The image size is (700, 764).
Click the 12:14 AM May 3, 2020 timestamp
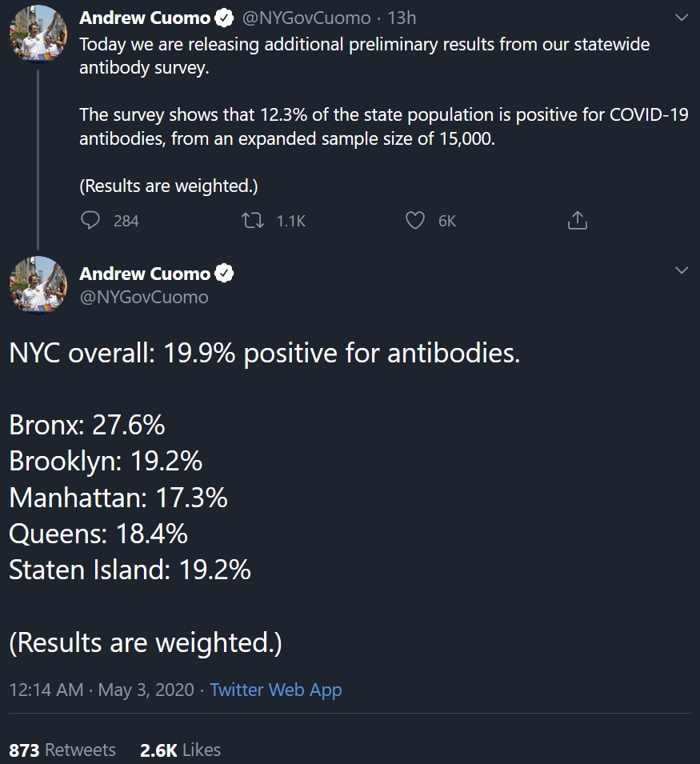tap(102, 690)
